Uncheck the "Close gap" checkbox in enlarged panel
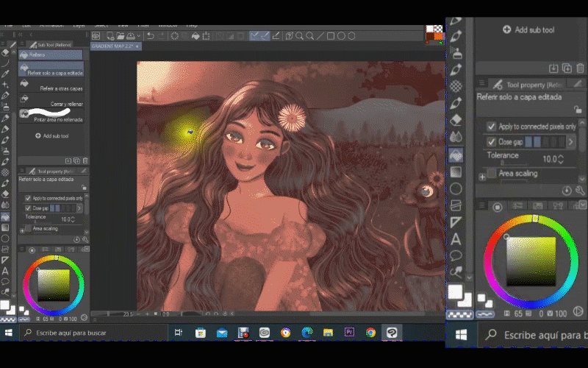This screenshot has width=588, height=368. 492,141
